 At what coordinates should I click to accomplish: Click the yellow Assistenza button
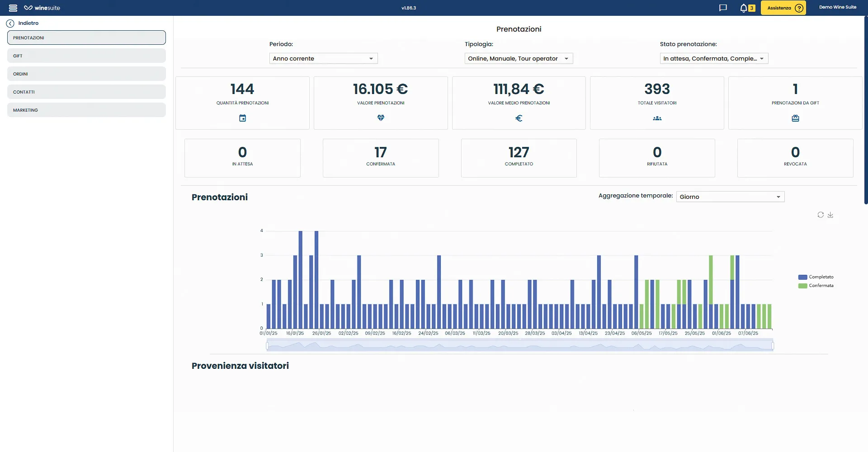[783, 8]
